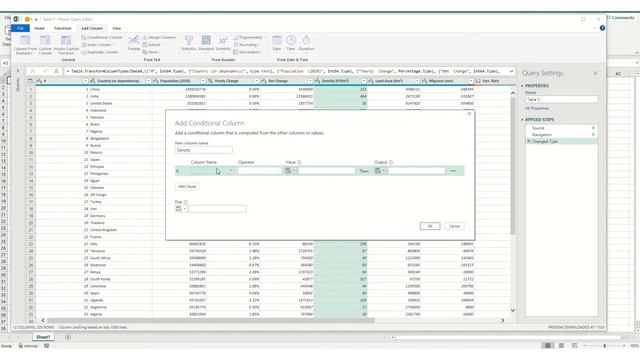This screenshot has width=640, height=360.
Task: Click the Power Query help icon
Action: (602, 28)
